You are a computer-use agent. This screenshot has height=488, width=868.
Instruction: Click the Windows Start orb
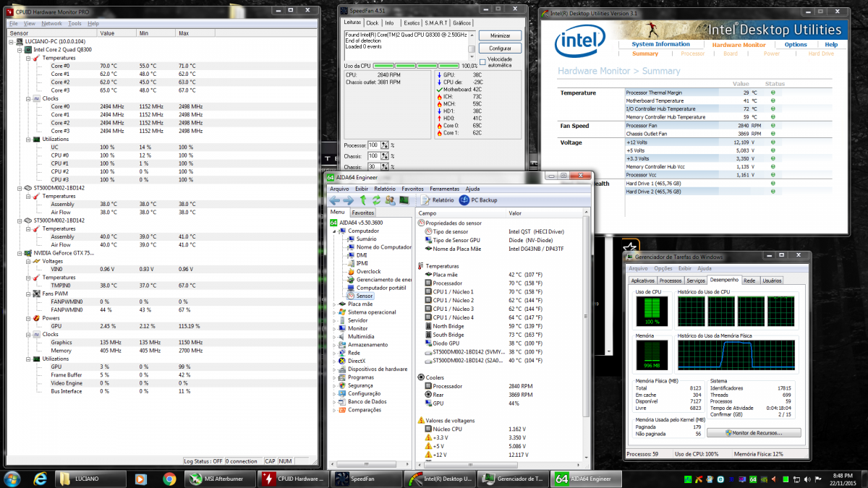[12, 479]
